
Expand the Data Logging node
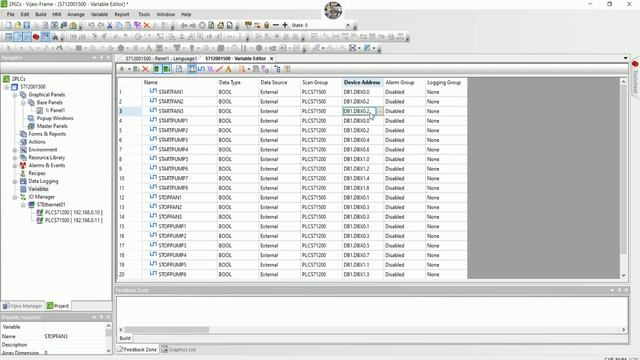click(x=15, y=181)
